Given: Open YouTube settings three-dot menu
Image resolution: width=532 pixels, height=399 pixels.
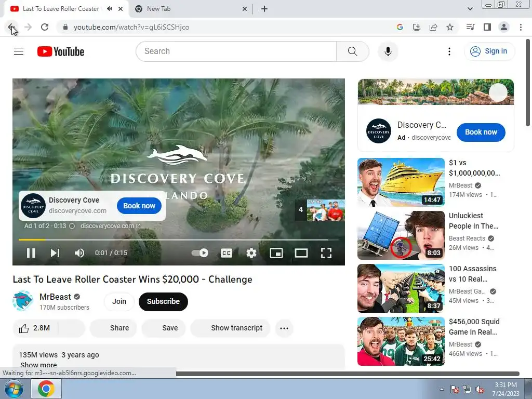Looking at the screenshot, I should click(x=449, y=51).
